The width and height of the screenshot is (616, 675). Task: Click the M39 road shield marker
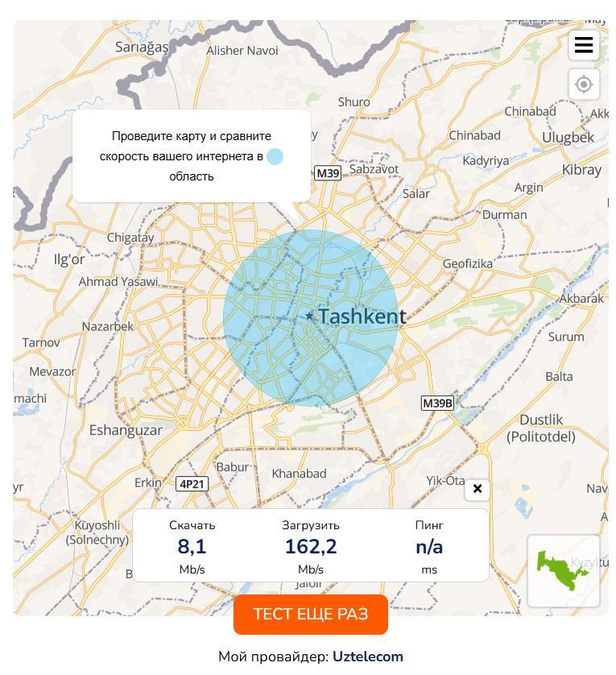click(x=328, y=173)
